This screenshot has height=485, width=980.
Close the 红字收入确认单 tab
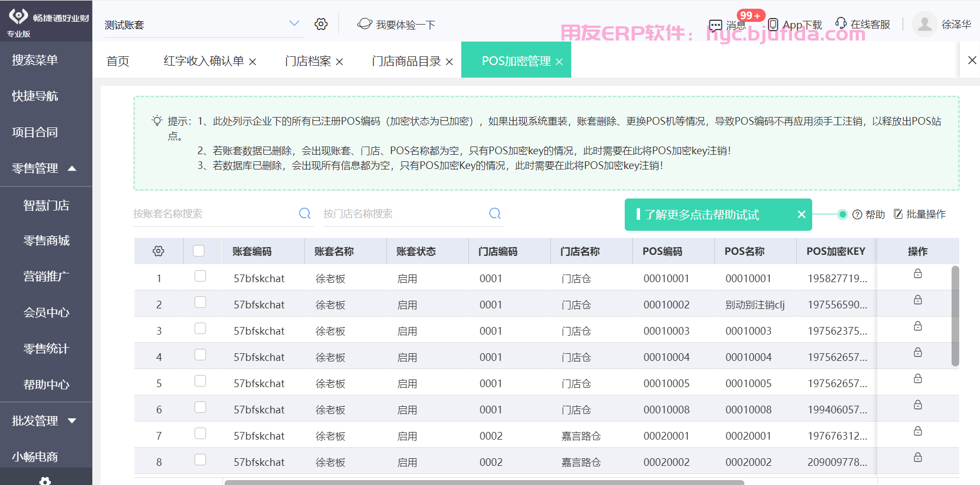tap(253, 62)
